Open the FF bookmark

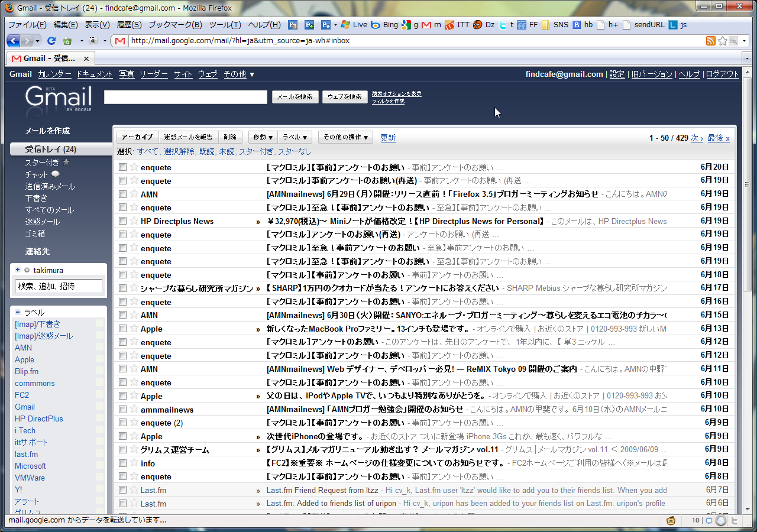[x=528, y=25]
